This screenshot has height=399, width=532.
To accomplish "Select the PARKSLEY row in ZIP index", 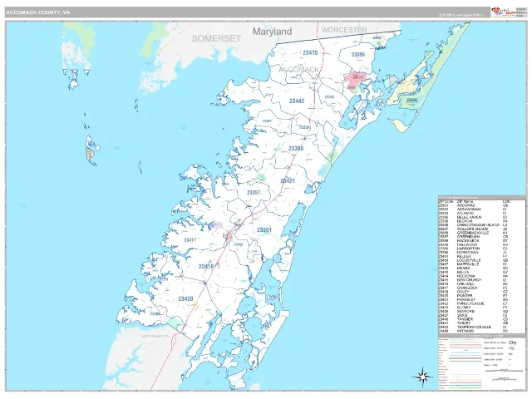I will (x=474, y=299).
